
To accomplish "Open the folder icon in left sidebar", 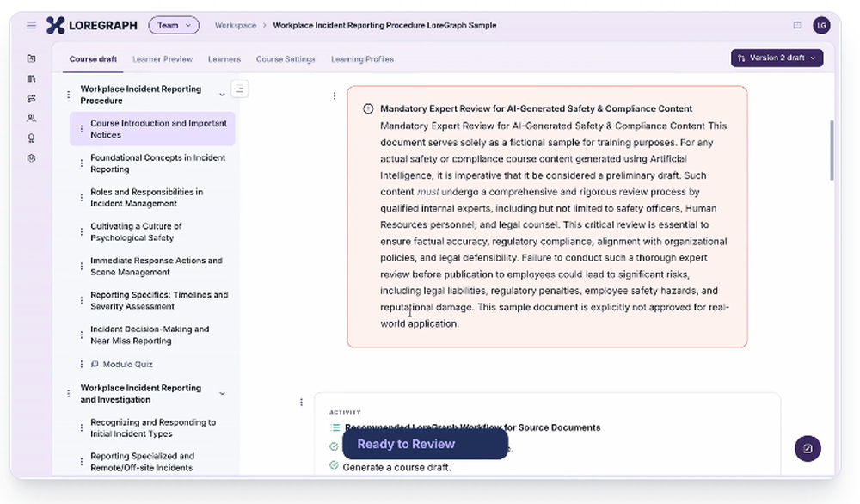I will 31,58.
